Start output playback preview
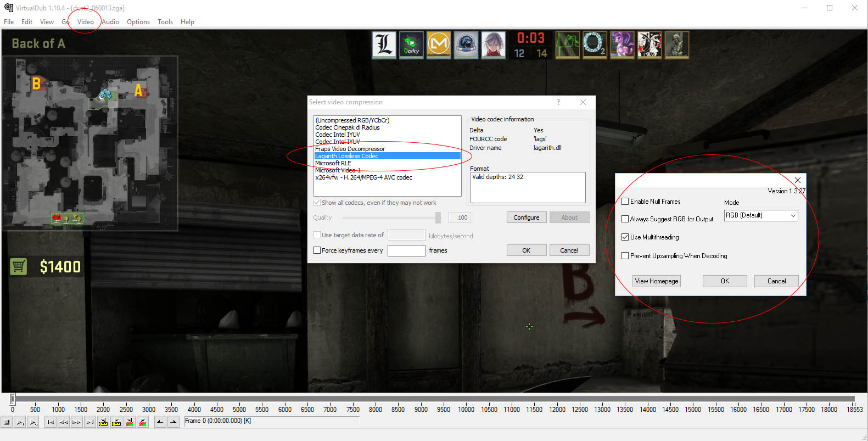Screen dimensions: 868x441 [33, 422]
